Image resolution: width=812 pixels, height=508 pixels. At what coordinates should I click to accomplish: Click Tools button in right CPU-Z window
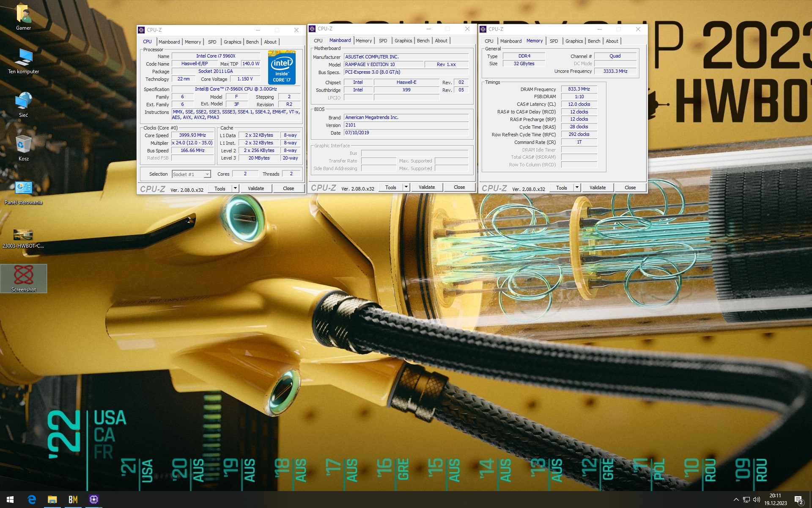pyautogui.click(x=562, y=188)
